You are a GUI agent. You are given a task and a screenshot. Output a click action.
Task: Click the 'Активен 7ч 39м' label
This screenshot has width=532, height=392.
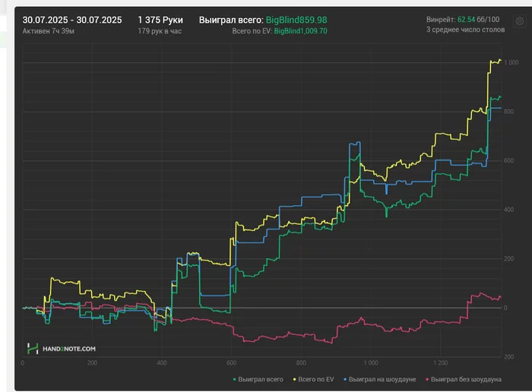49,31
